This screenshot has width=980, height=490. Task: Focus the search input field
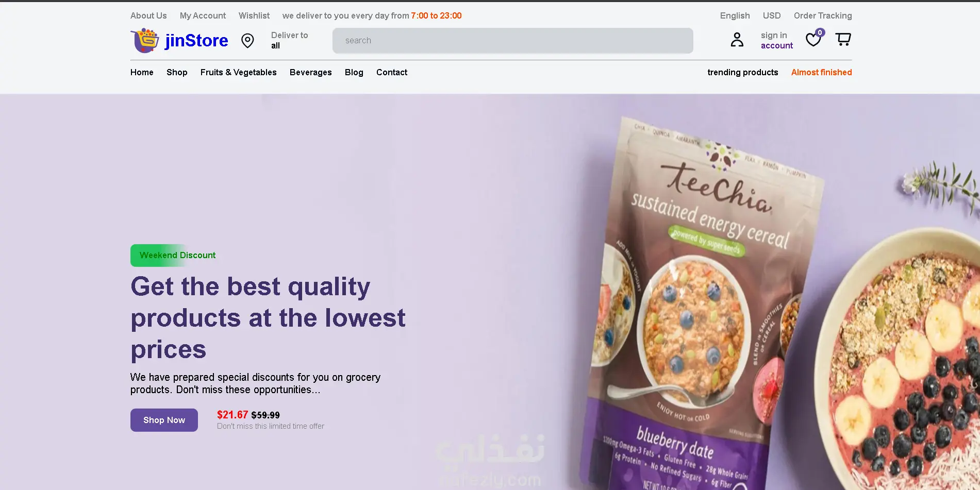pyautogui.click(x=512, y=41)
